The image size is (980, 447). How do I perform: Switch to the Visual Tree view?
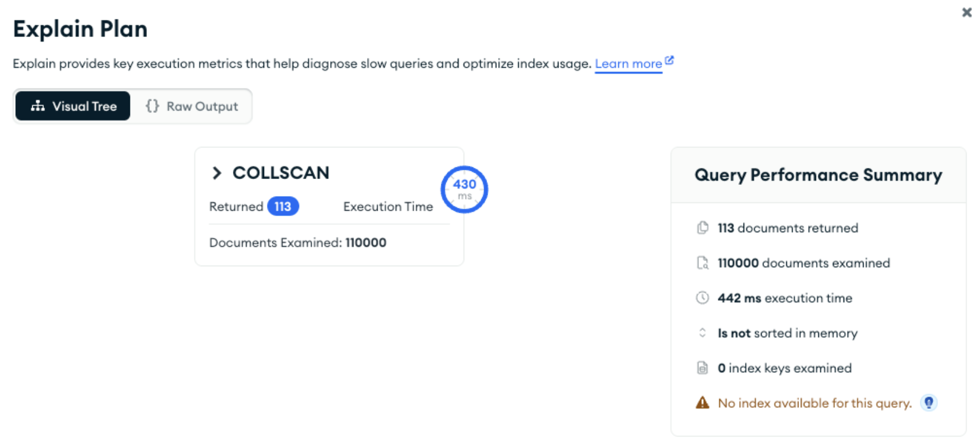73,106
